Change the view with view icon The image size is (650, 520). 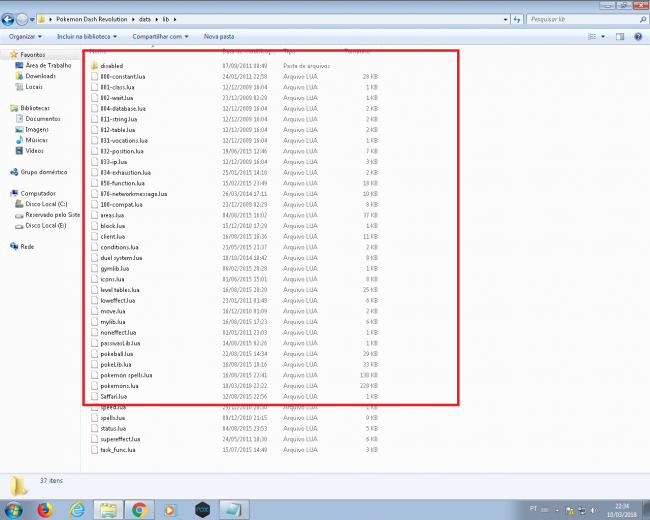[x=592, y=36]
